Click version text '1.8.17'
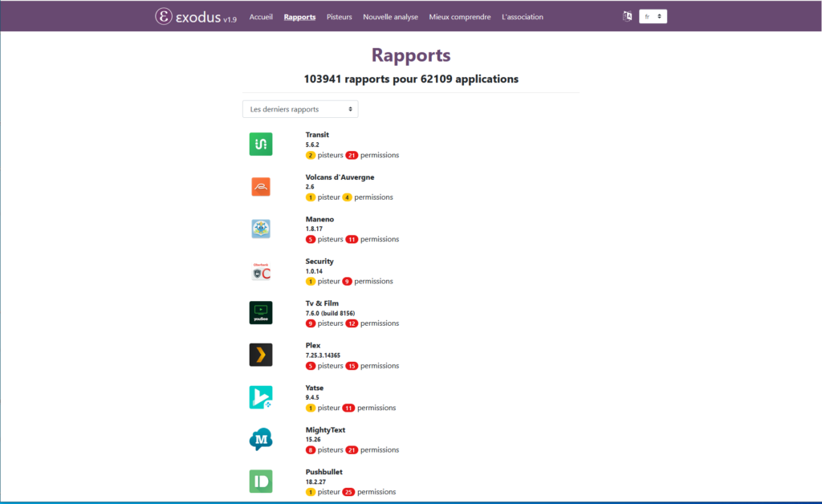This screenshot has width=822, height=504. 314,229
